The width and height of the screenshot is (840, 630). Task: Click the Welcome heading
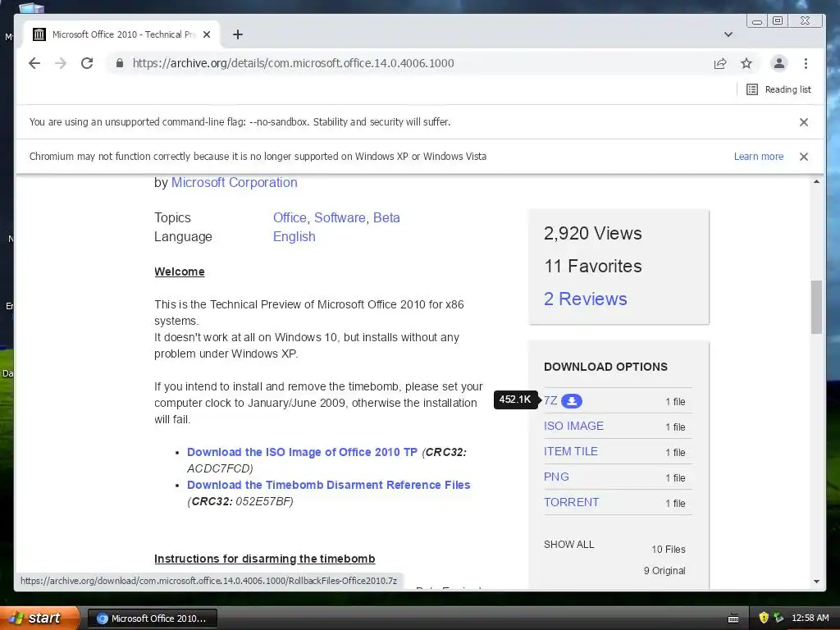coord(180,272)
